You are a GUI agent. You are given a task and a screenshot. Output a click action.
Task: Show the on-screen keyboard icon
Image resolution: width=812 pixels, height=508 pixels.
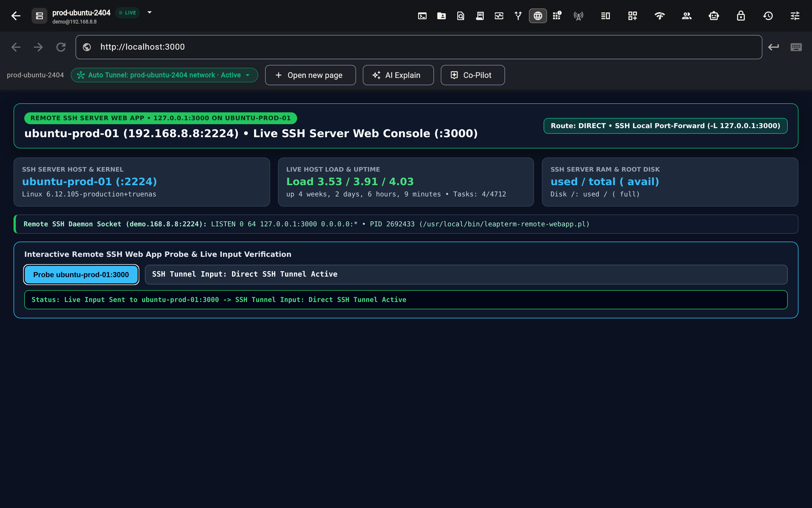[x=796, y=47]
